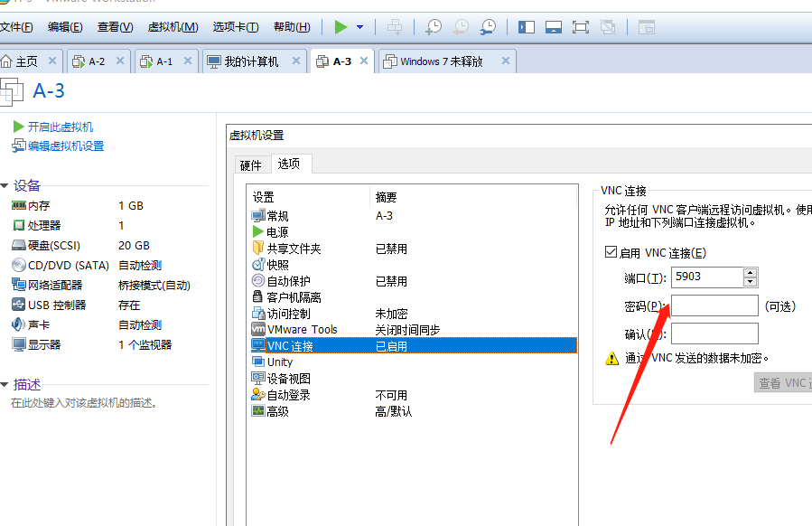Viewport: 812px width, 526px height.
Task: Open the 选项卡(T) menu
Action: click(236, 27)
